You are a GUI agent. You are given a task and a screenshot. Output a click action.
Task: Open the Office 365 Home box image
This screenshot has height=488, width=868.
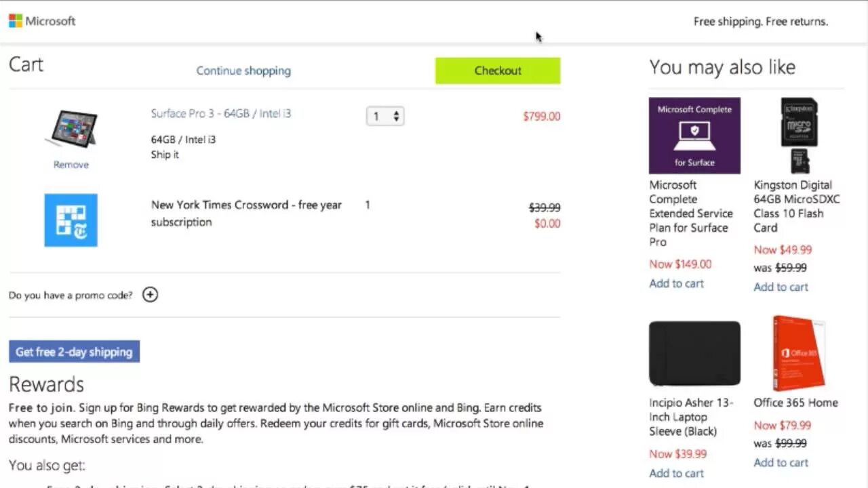point(799,353)
